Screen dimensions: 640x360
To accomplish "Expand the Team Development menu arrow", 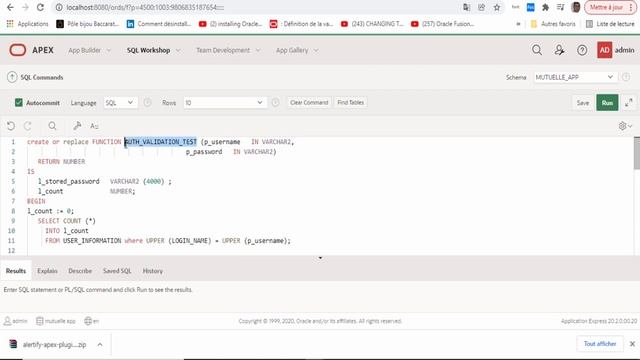I will [258, 50].
